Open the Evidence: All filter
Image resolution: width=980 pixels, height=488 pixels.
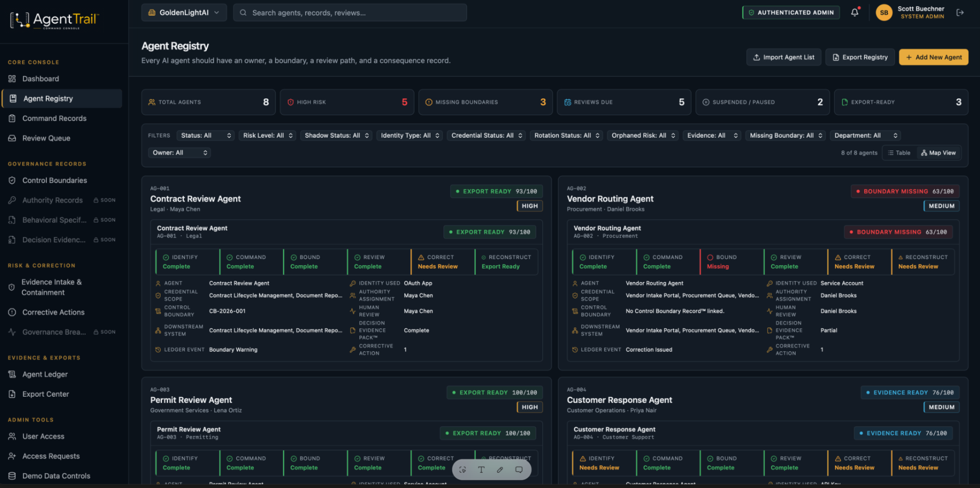712,136
